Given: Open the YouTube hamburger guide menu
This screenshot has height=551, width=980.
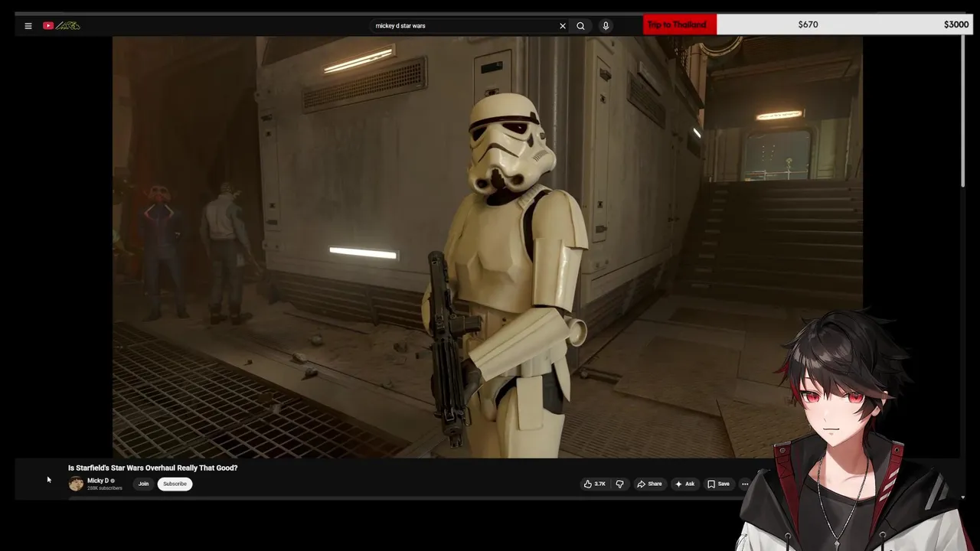Looking at the screenshot, I should [28, 26].
